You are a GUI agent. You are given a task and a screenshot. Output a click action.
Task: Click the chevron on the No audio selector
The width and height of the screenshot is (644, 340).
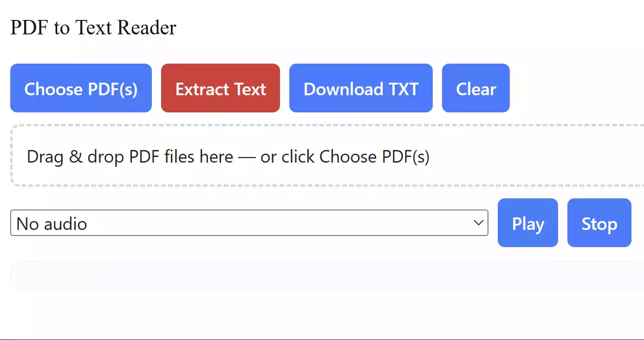pyautogui.click(x=478, y=223)
